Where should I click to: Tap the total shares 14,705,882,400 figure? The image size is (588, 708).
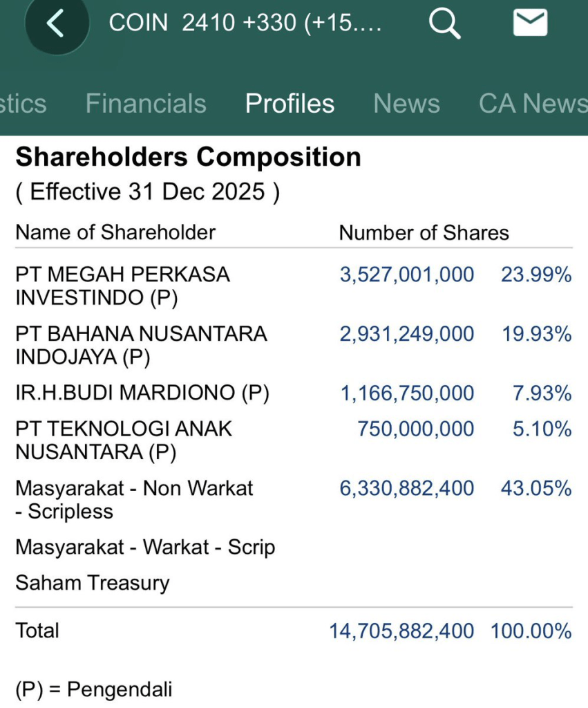pyautogui.click(x=401, y=631)
